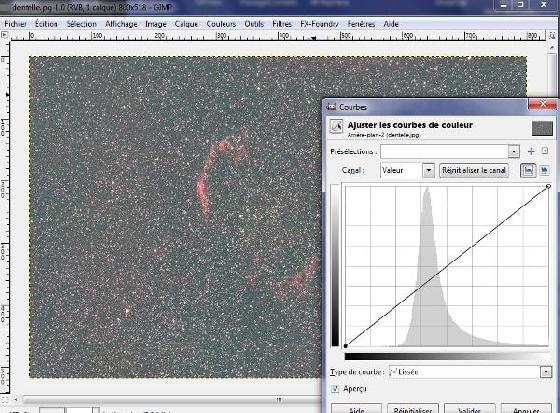Click the vertical scrollbar up arrow
The image size is (560, 413).
pyautogui.click(x=552, y=48)
